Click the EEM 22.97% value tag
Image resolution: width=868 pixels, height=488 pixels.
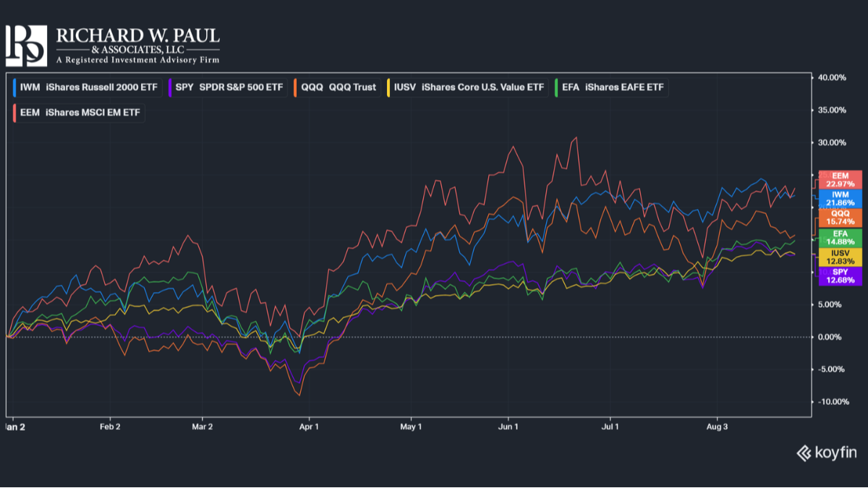pyautogui.click(x=839, y=180)
